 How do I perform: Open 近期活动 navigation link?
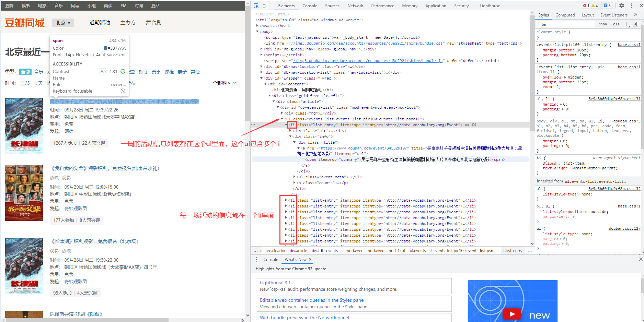pos(100,23)
